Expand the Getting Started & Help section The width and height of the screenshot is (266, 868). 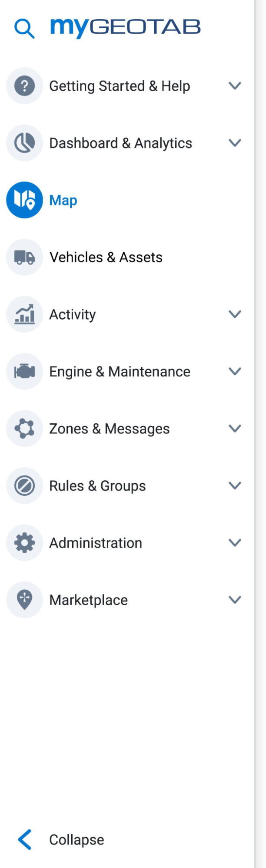(x=235, y=86)
